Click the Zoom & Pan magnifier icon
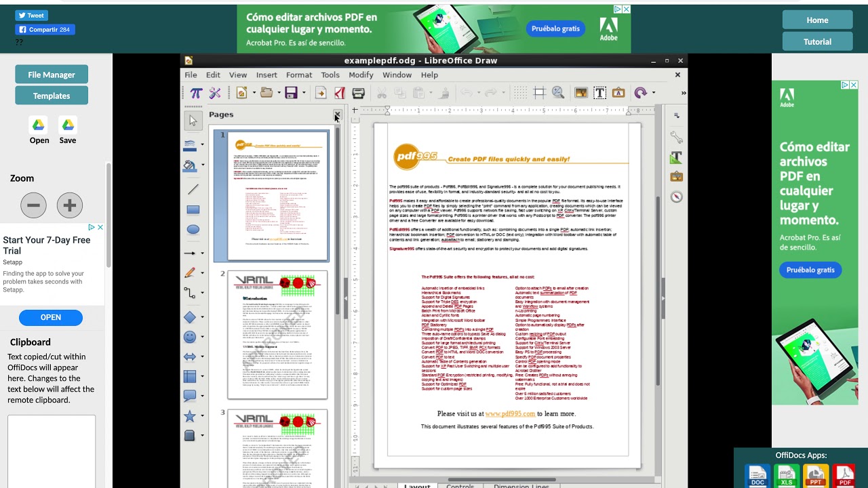868x488 pixels. 558,93
